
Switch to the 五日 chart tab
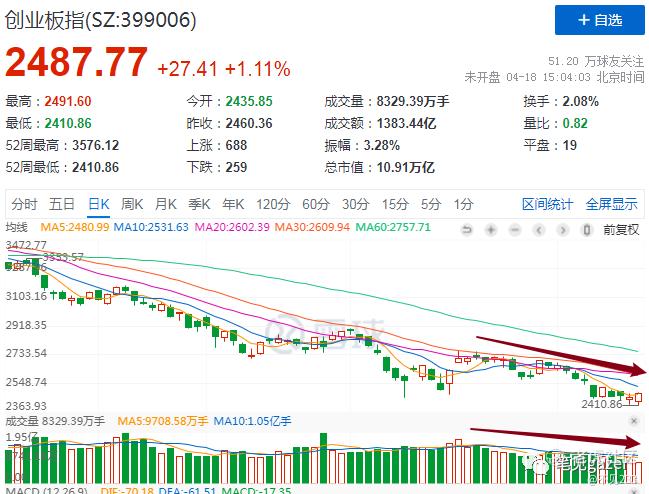[x=62, y=204]
